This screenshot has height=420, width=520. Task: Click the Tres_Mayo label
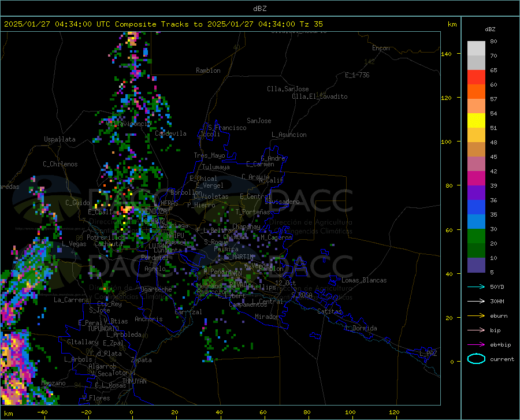point(209,155)
